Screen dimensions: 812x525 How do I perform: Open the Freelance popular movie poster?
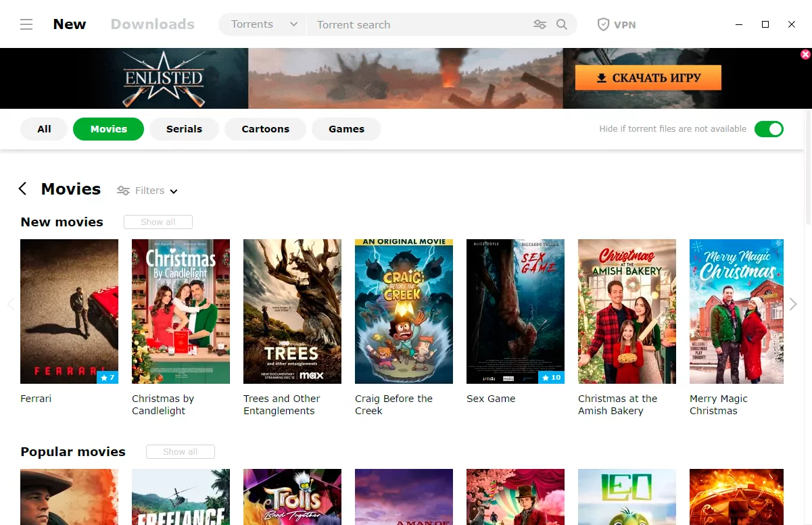click(181, 497)
